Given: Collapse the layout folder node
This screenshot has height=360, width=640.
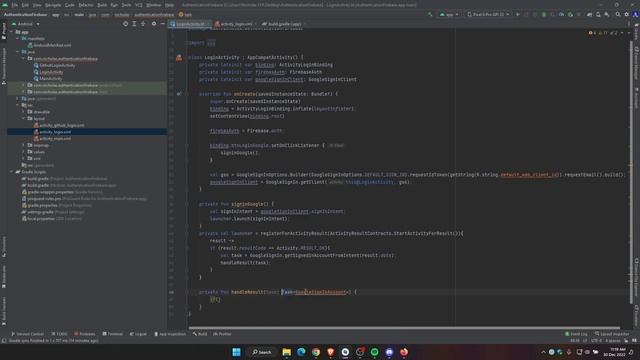Looking at the screenshot, I should point(23,118).
